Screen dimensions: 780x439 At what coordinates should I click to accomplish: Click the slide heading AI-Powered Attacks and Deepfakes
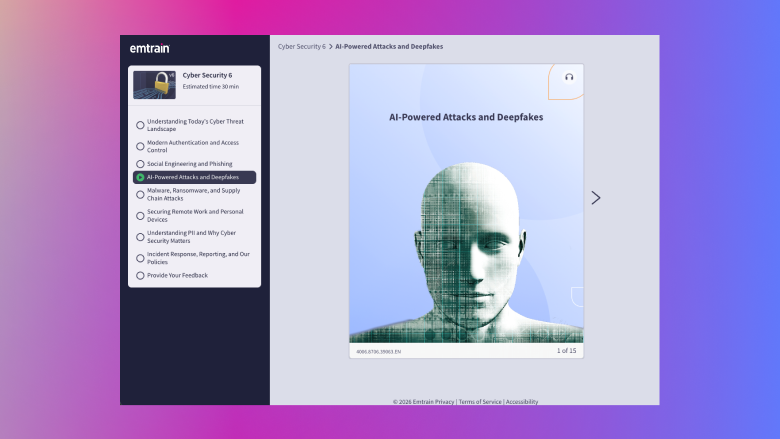(x=466, y=117)
